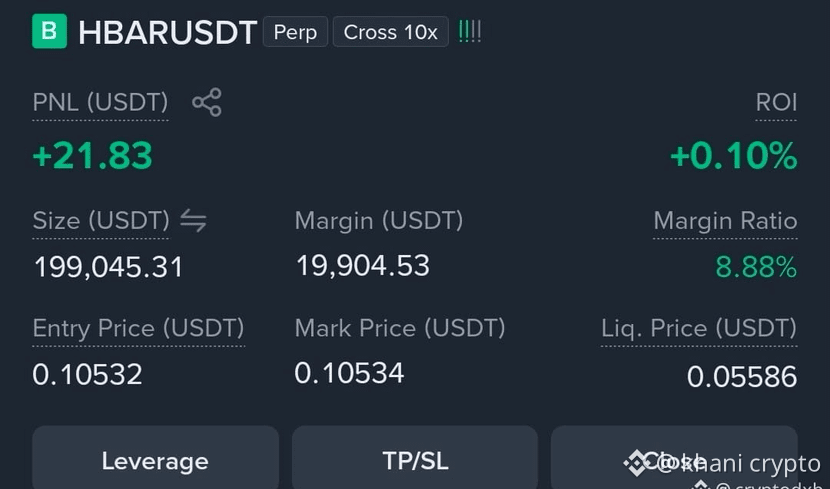
Task: Tap the Entry Price (USDT) label
Action: [x=138, y=328]
